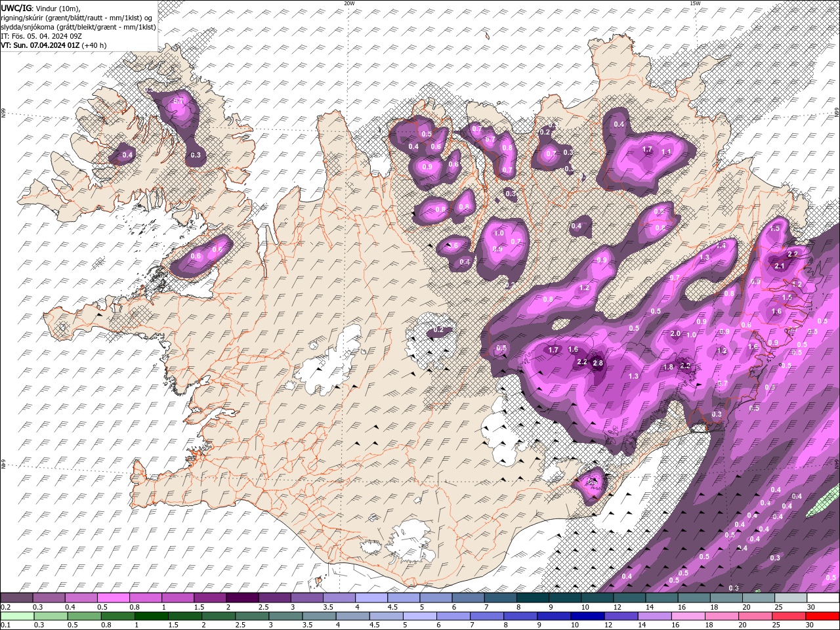Click the '15W' longitude label

[x=695, y=3]
